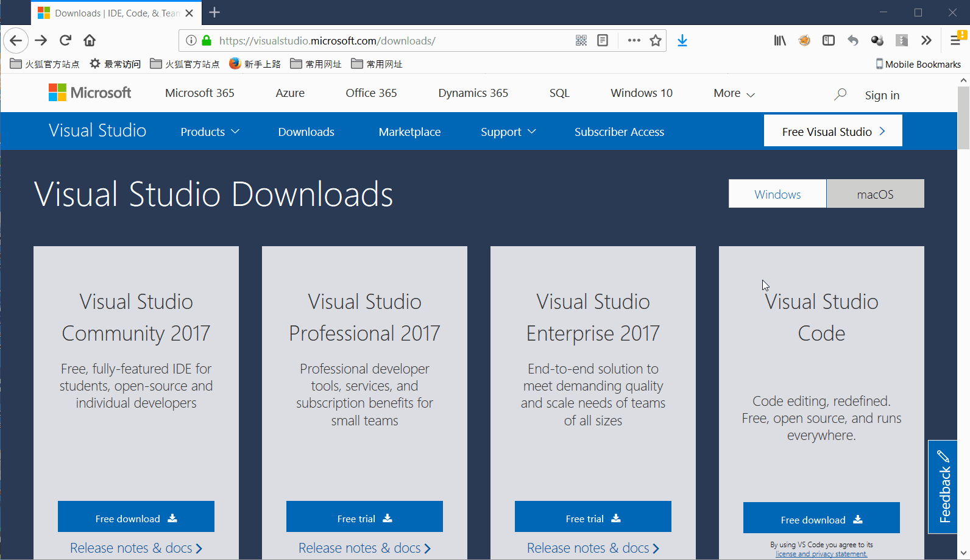Bookmark this page with the star icon
Screen dimensions: 970x560
coord(656,41)
